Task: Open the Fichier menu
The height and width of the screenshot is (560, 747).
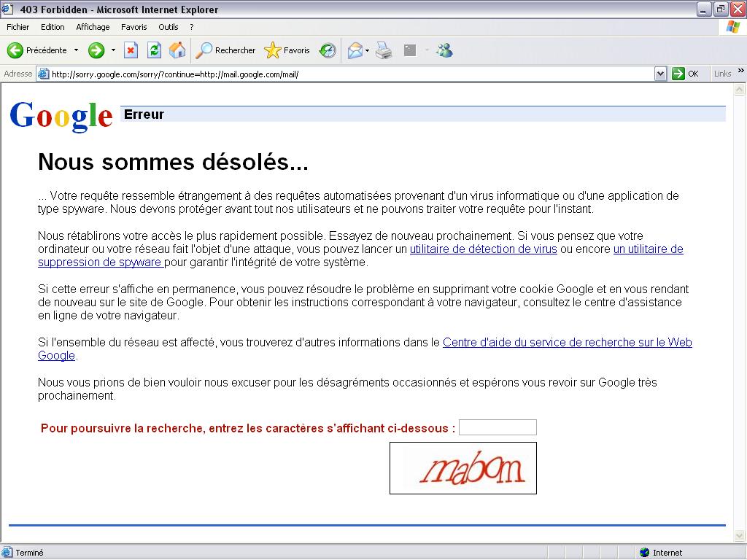Action: click(18, 27)
